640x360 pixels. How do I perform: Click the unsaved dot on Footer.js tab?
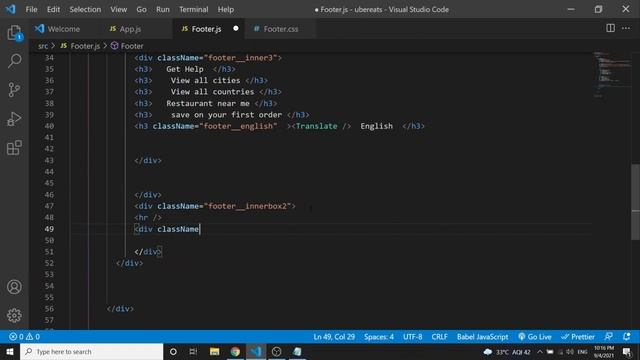(x=236, y=29)
